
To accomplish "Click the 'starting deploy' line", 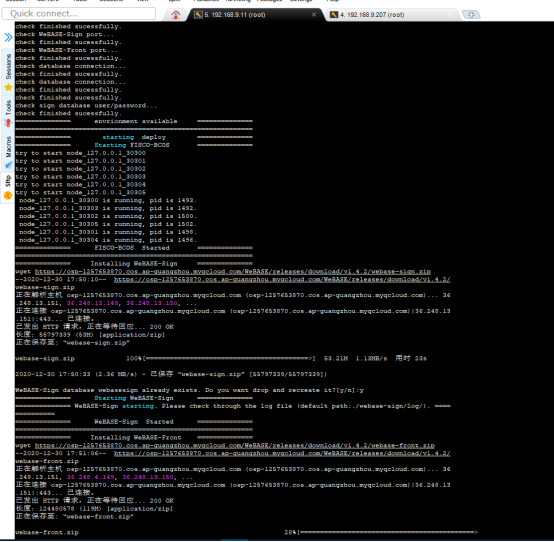I will point(134,137).
